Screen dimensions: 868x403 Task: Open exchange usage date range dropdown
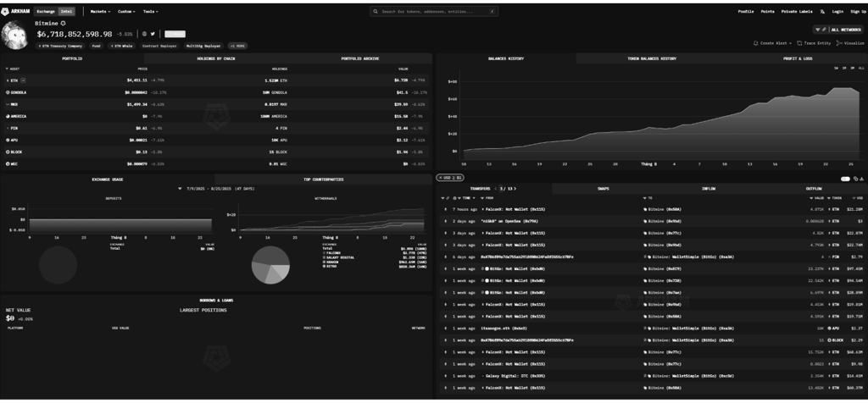(x=216, y=189)
